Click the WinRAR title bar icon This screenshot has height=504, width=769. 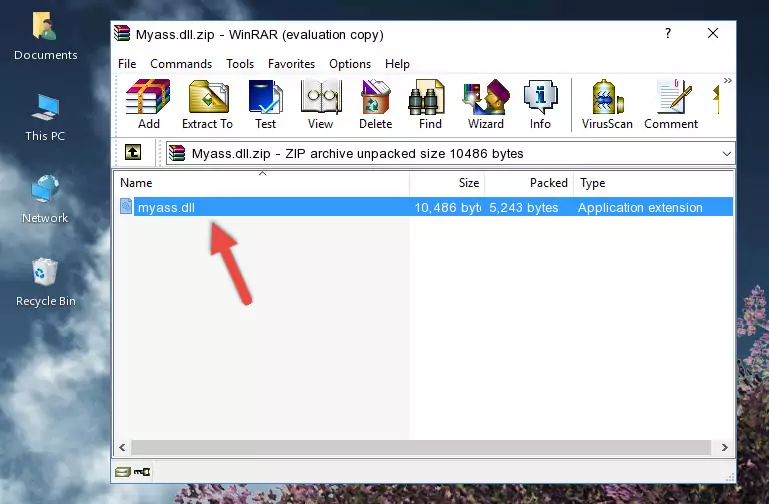[122, 33]
